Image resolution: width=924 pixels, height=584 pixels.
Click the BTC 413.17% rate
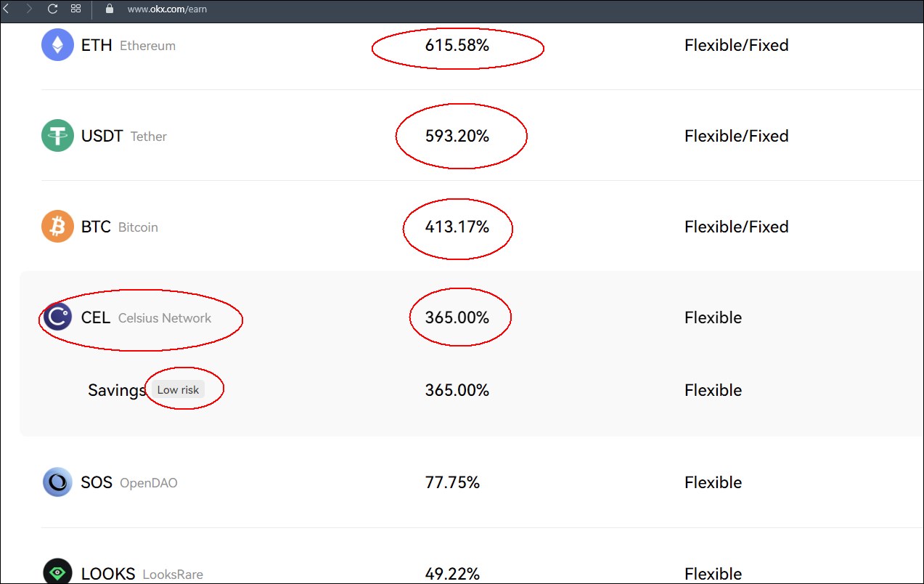click(x=457, y=227)
